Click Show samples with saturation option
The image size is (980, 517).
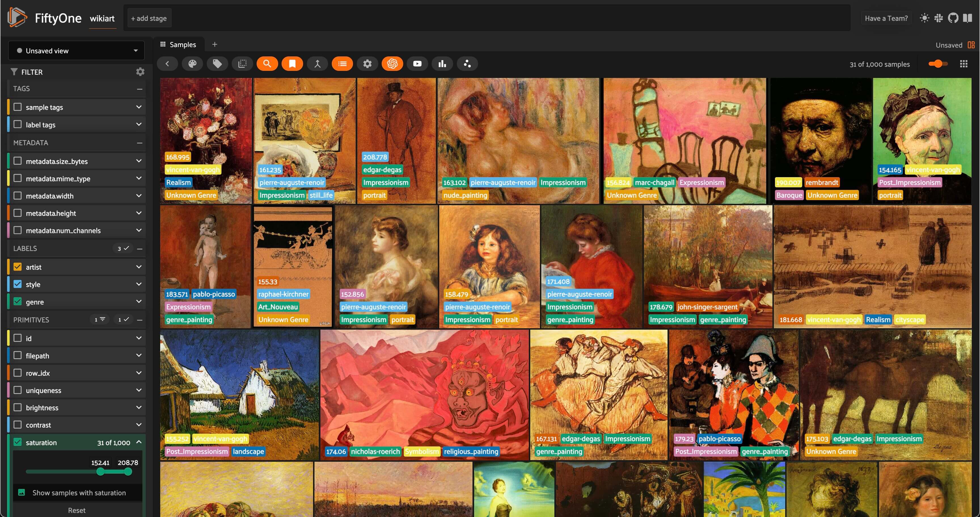[x=78, y=493]
